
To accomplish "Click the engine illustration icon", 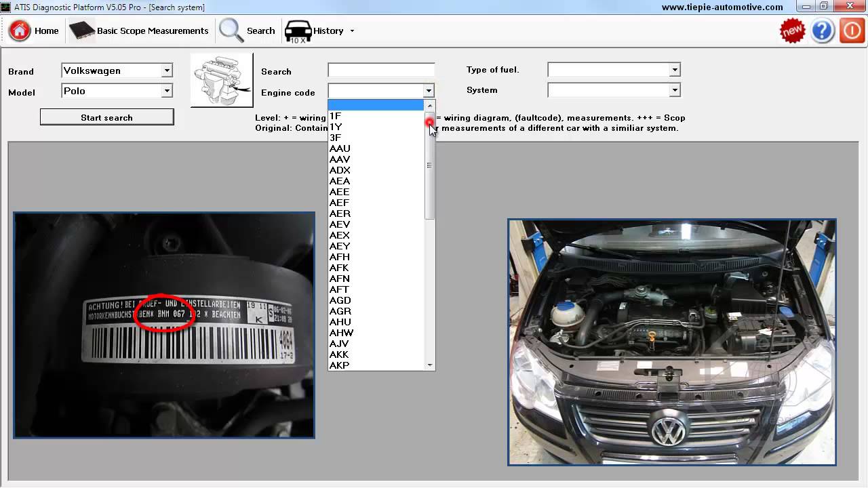I will pos(222,80).
